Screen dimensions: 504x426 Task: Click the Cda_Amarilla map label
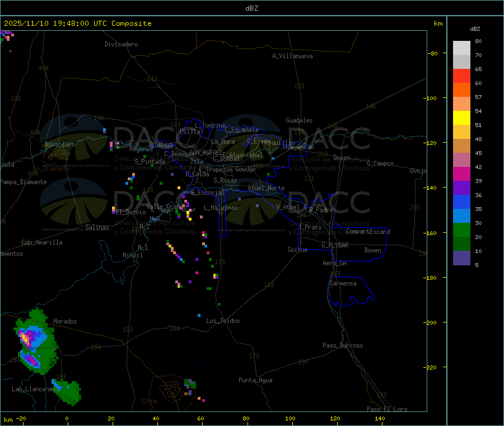point(42,242)
